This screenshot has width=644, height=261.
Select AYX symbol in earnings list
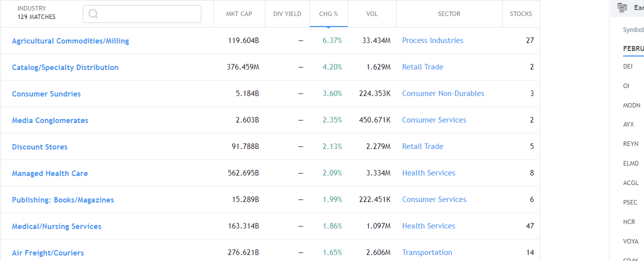pos(629,124)
